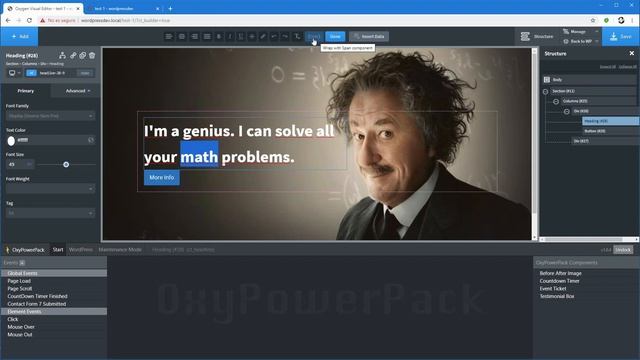This screenshot has height=360, width=640.
Task: Collapse the Columns node in Structure
Action: tap(556, 101)
